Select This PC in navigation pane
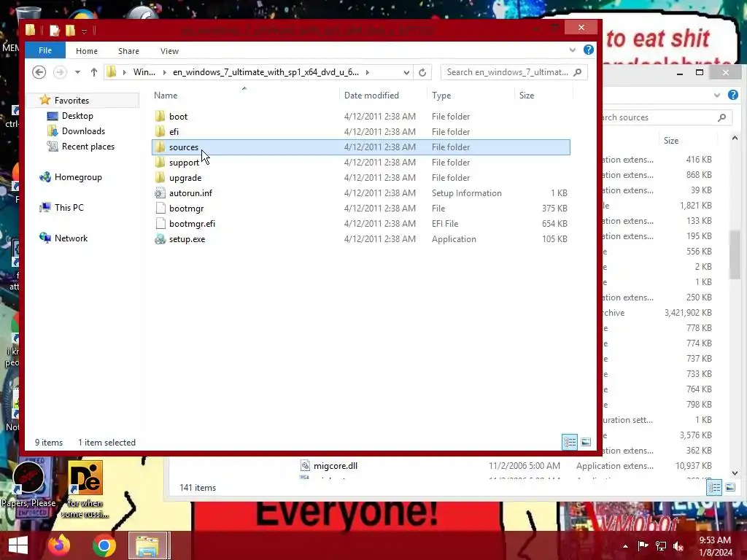 [69, 208]
